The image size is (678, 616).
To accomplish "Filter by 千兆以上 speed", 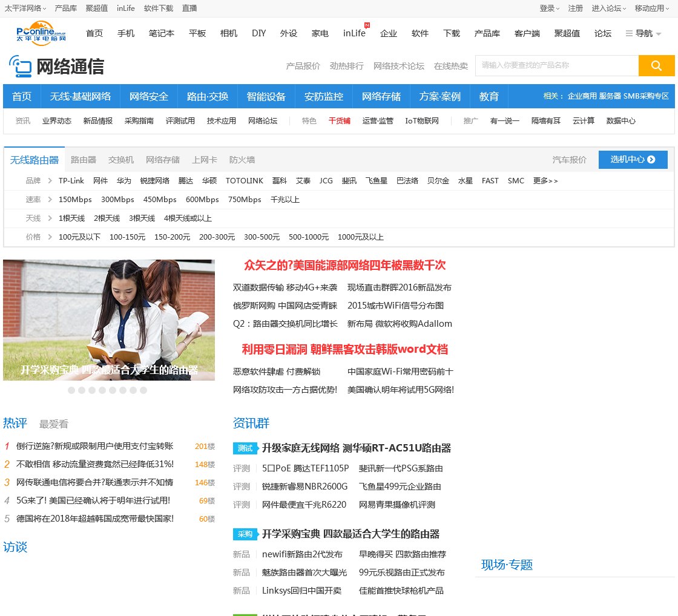I will click(x=285, y=199).
